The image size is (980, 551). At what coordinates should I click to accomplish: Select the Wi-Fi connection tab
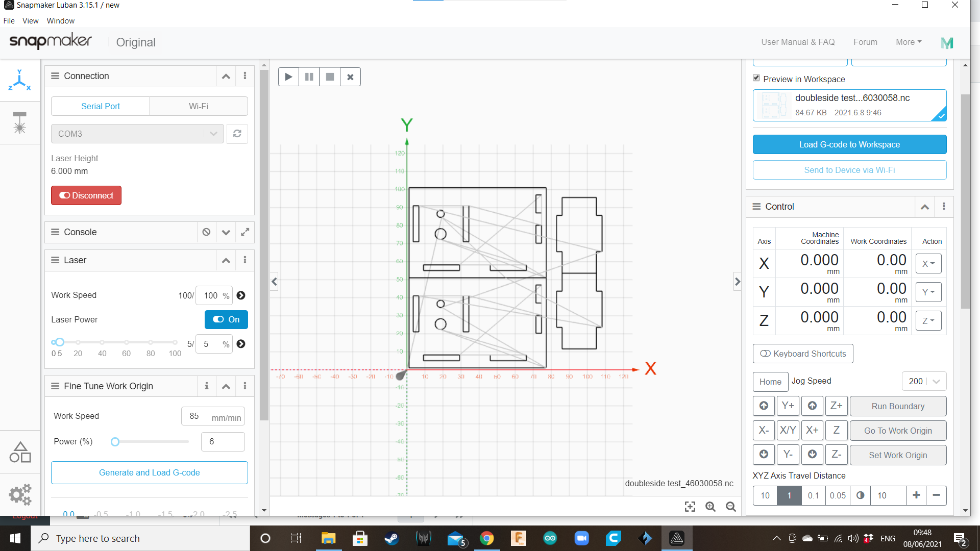pyautogui.click(x=198, y=106)
